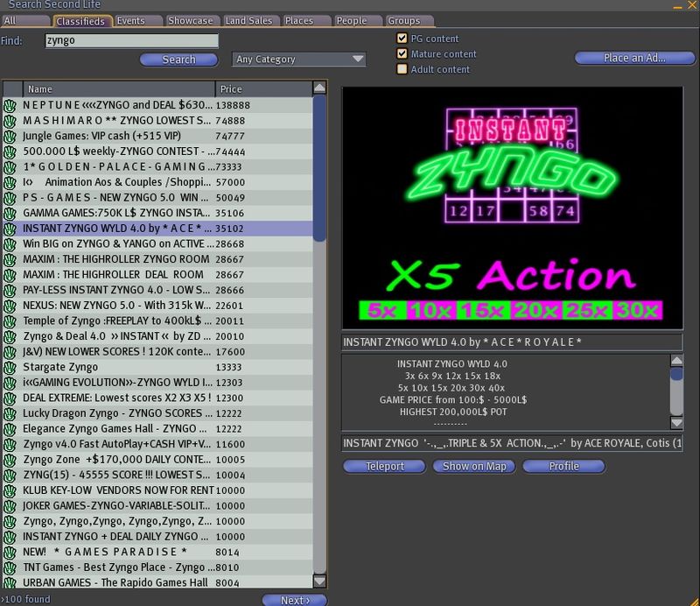700x606 pixels.
Task: Click hand icon beside GAMMA GAMES row
Action: 10,214
